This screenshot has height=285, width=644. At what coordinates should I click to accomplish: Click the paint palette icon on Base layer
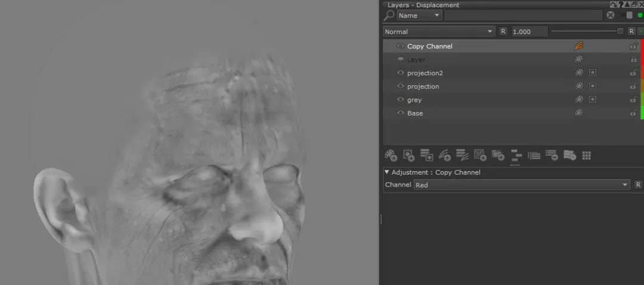(x=578, y=113)
